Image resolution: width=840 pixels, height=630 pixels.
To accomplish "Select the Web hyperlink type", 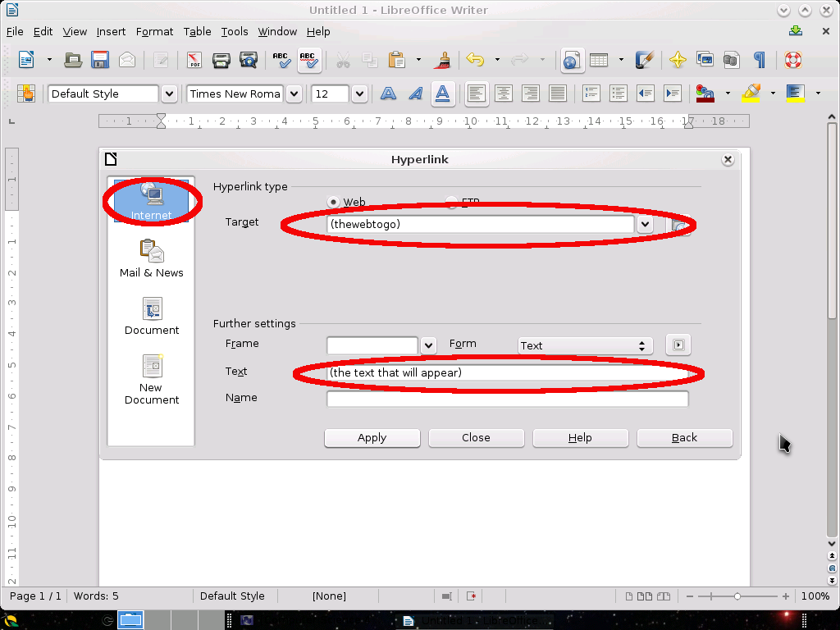I will pyautogui.click(x=333, y=202).
